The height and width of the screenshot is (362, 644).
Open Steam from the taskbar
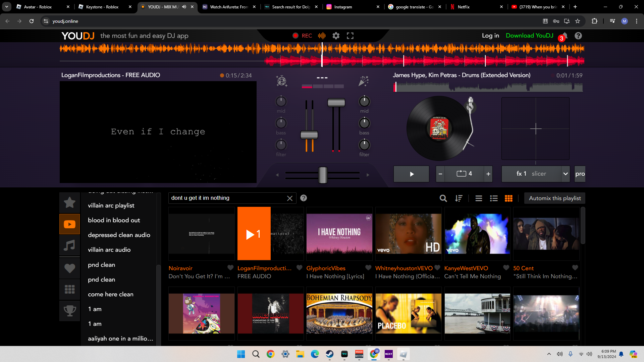coord(330,354)
